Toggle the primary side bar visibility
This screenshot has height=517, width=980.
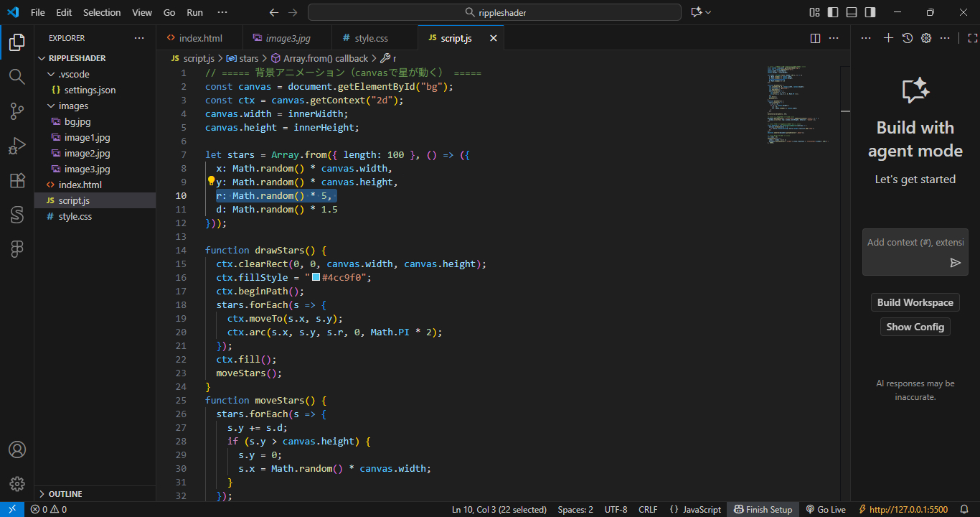coord(832,11)
